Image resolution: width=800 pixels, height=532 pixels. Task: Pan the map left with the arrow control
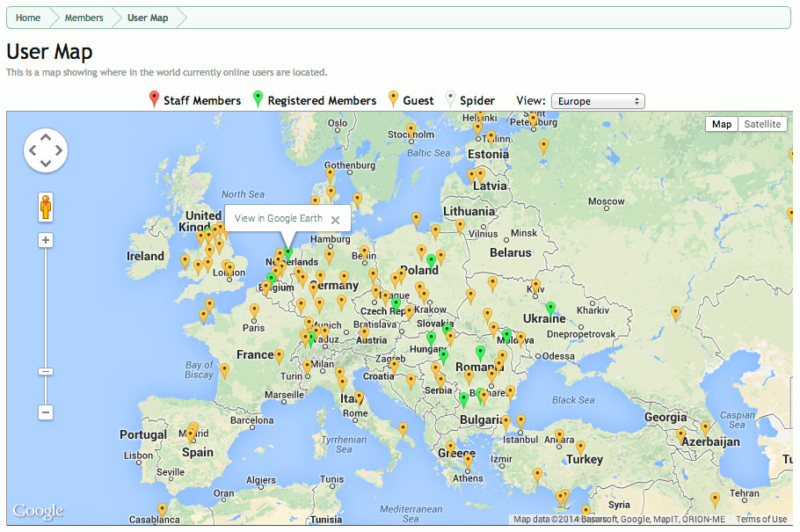[x=32, y=150]
